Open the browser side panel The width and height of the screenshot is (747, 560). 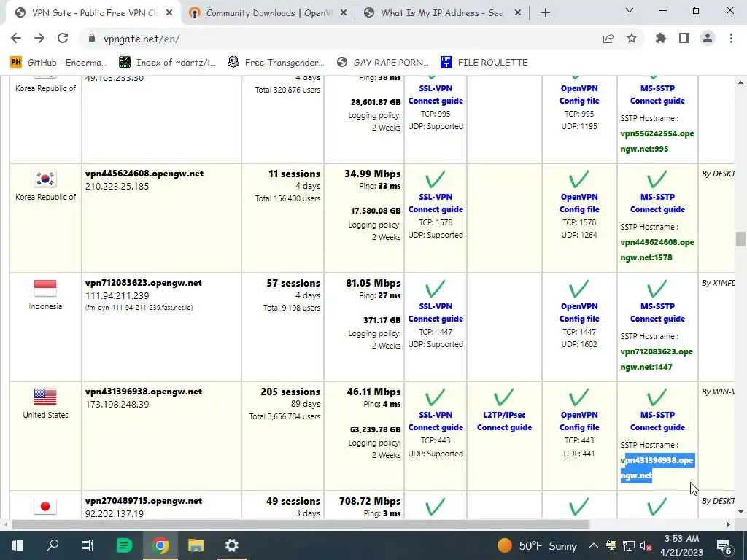pos(684,39)
